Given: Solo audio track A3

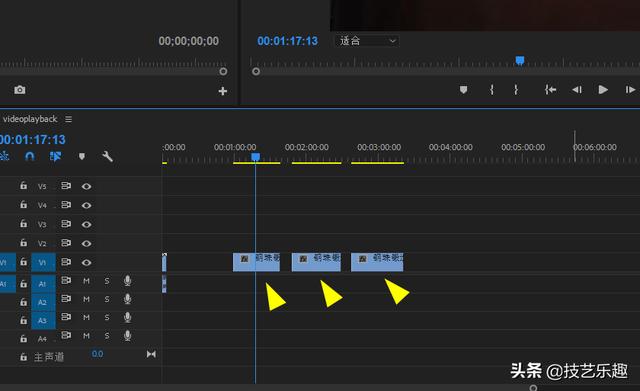Looking at the screenshot, I should pyautogui.click(x=107, y=317).
